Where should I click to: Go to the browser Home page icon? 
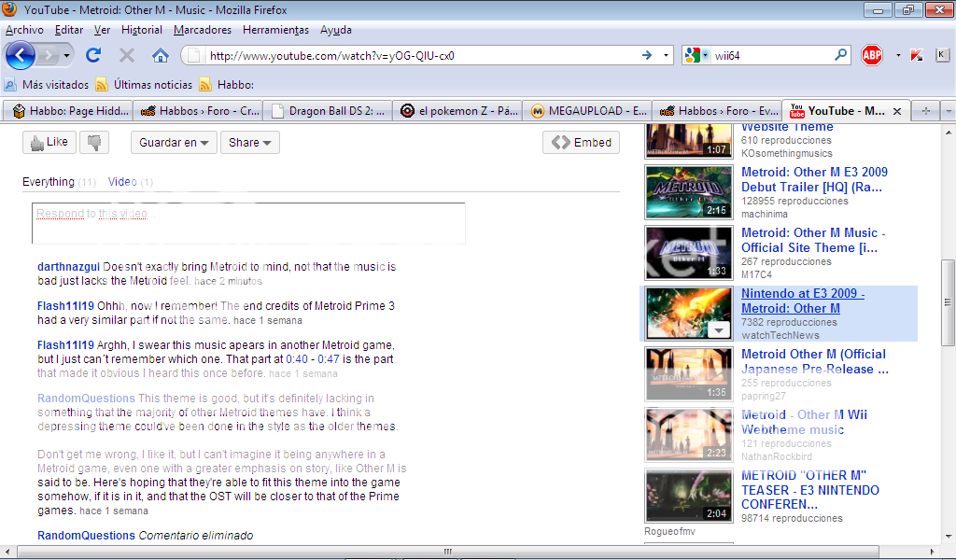(161, 55)
